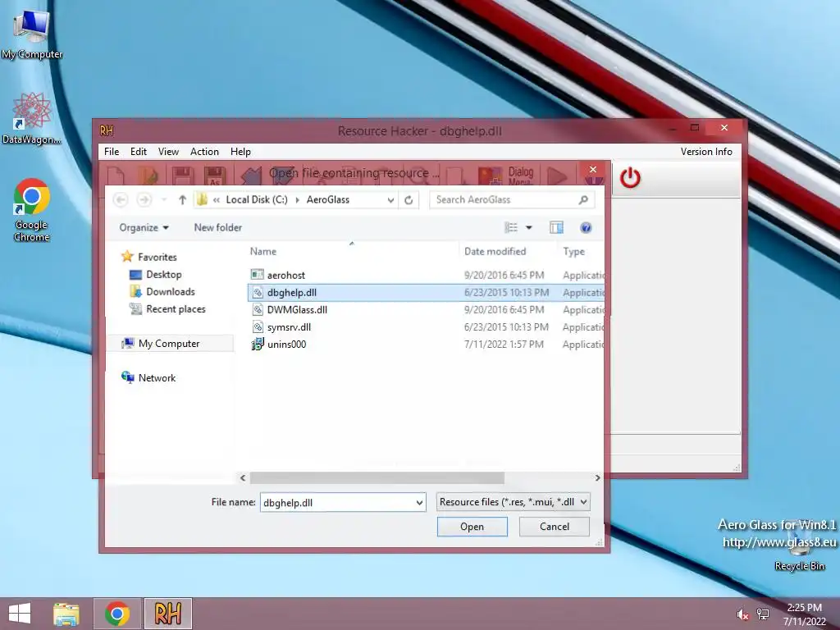
Task: Open File Explorer from the taskbar
Action: [x=66, y=614]
